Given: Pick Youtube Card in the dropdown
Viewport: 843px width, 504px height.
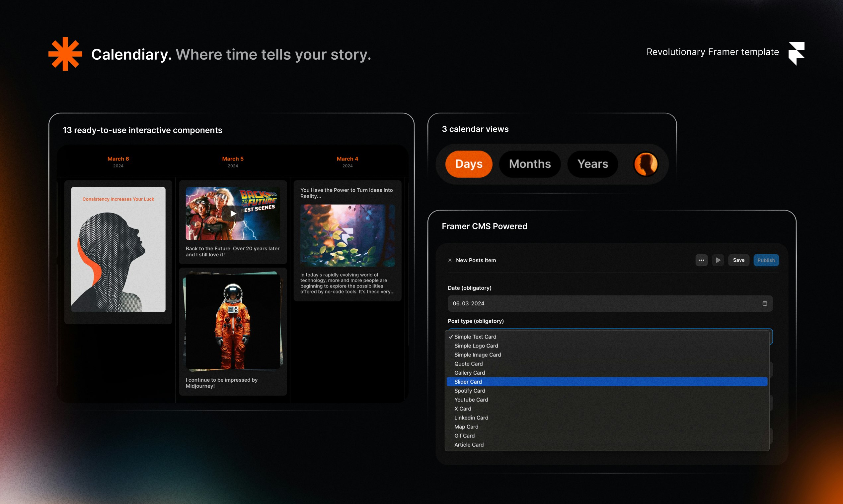Looking at the screenshot, I should [607, 400].
